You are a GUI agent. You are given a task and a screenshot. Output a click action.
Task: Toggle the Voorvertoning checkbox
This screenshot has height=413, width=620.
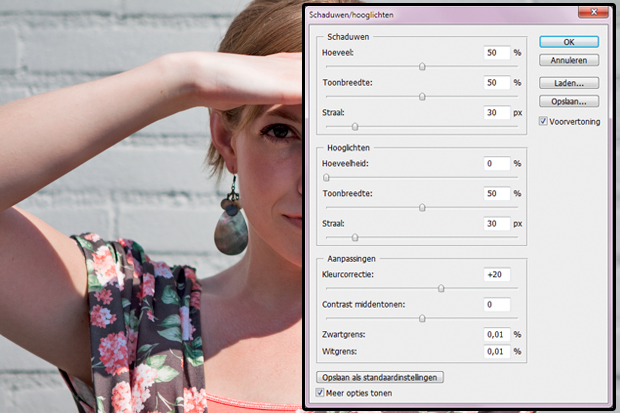coord(543,122)
